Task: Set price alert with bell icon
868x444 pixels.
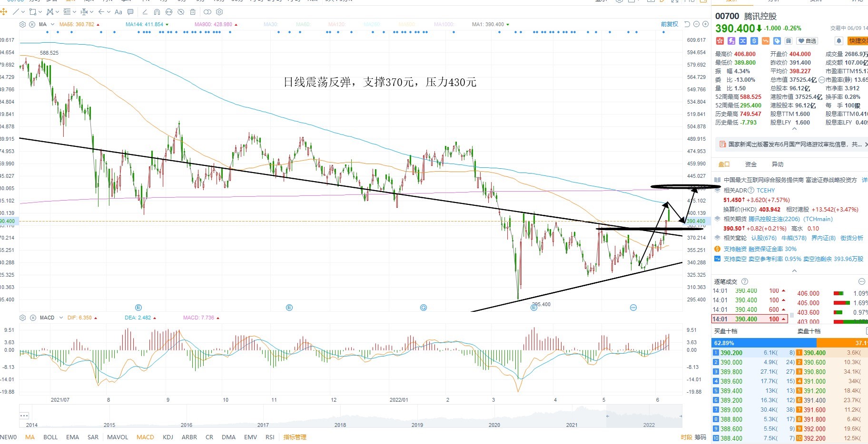Action: tap(839, 41)
